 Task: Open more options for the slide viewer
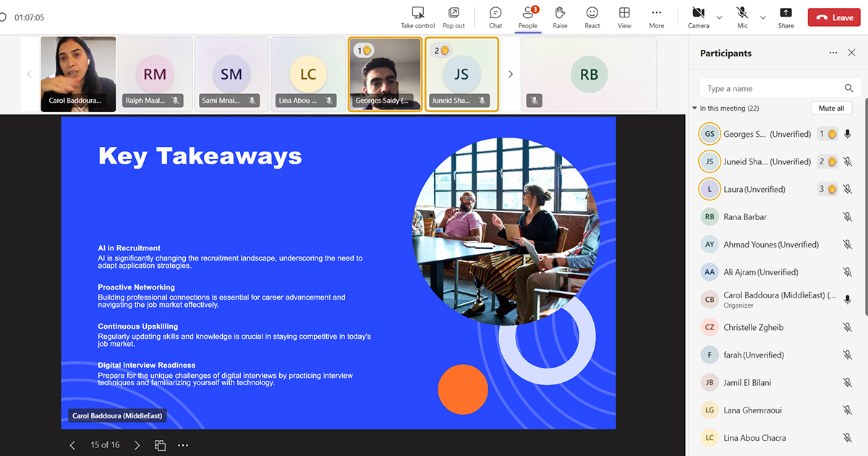[183, 445]
